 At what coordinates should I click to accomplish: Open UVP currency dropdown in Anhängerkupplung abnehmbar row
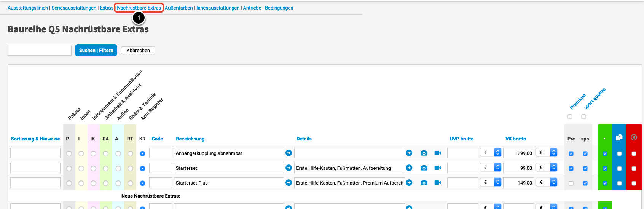pos(490,153)
